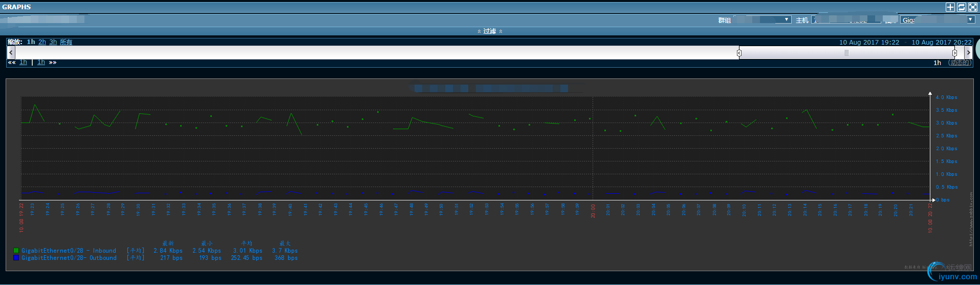The height and width of the screenshot is (285, 980).
Task: Click the GRAPHS page title
Action: coord(16,7)
